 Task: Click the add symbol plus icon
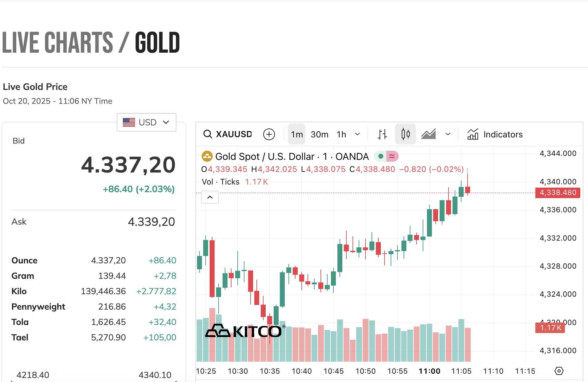pyautogui.click(x=269, y=134)
